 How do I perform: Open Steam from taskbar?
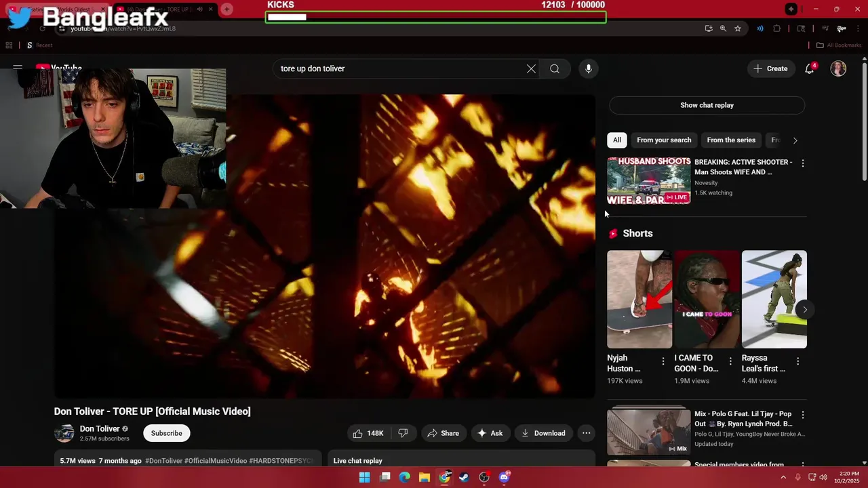(464, 477)
